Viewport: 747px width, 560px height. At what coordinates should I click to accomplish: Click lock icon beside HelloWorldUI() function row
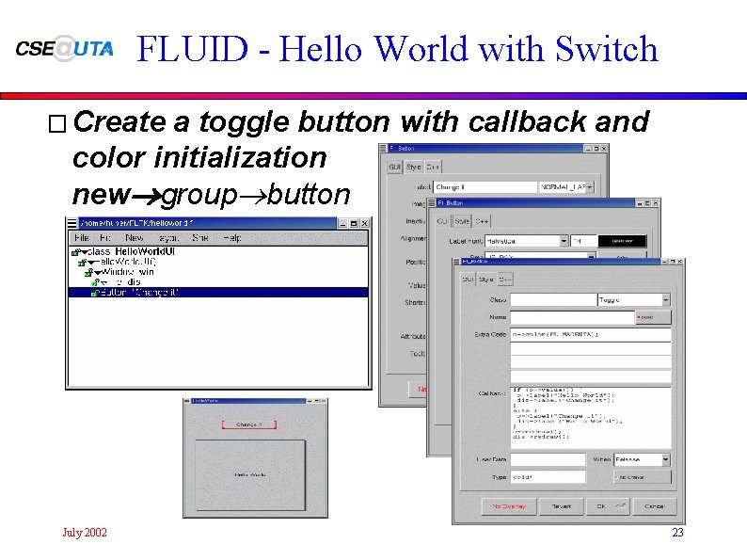coord(82,263)
